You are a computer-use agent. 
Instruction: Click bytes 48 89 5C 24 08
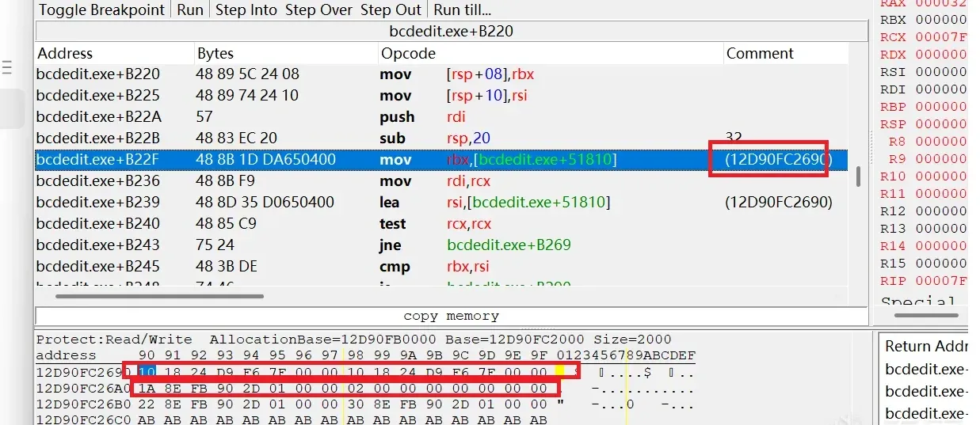(x=247, y=74)
